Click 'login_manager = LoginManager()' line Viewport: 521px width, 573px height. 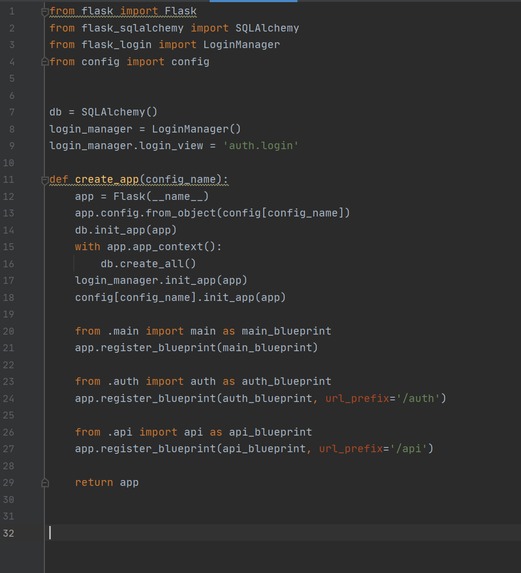tap(145, 129)
